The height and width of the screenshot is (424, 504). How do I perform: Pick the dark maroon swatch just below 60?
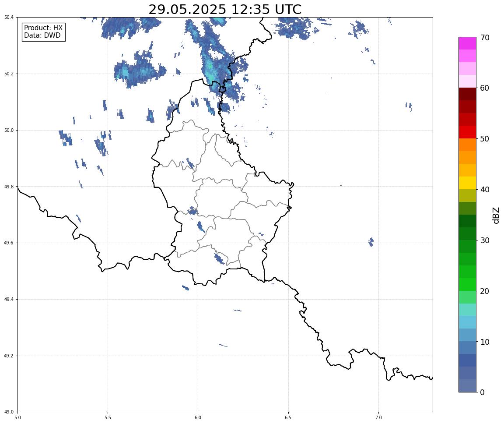[467, 94]
